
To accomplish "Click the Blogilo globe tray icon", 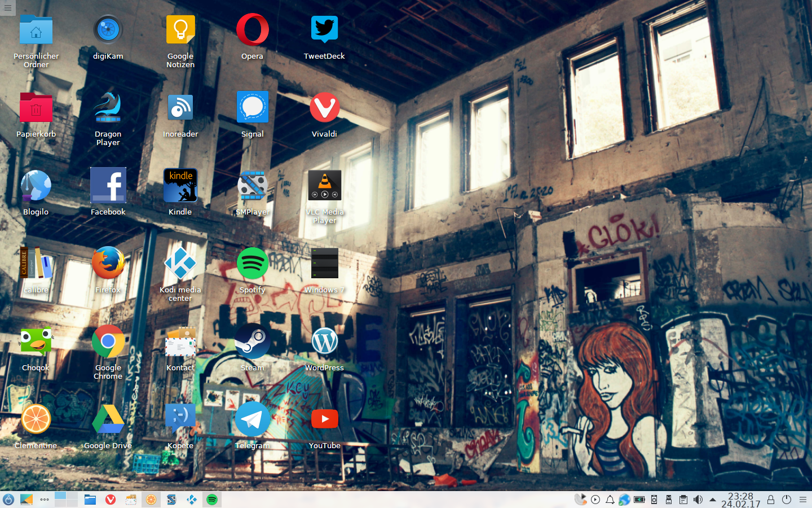I will tap(624, 500).
